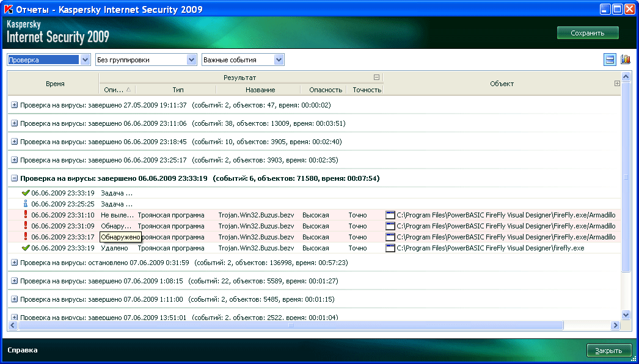Click the file icon of the 23:31:10 object

[390, 215]
